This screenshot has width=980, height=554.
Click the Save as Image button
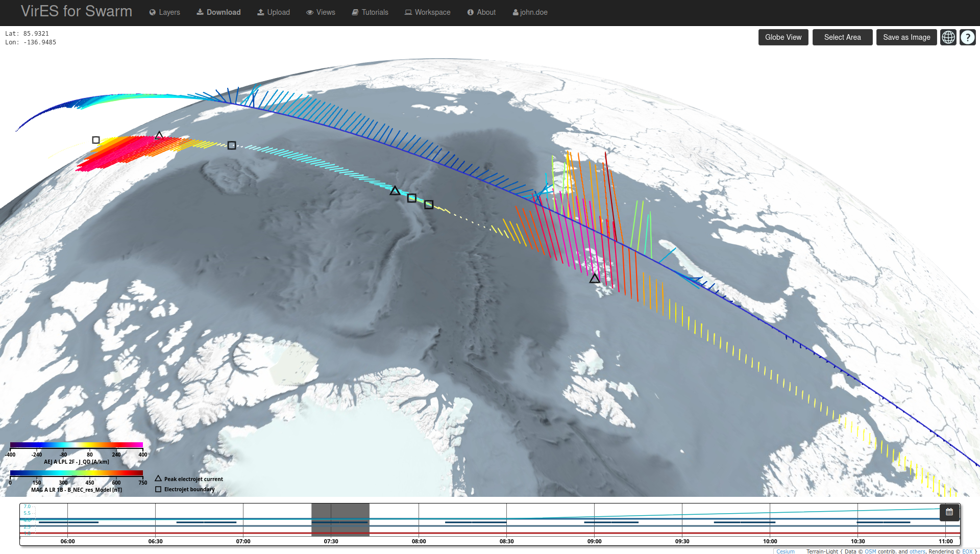(x=906, y=37)
